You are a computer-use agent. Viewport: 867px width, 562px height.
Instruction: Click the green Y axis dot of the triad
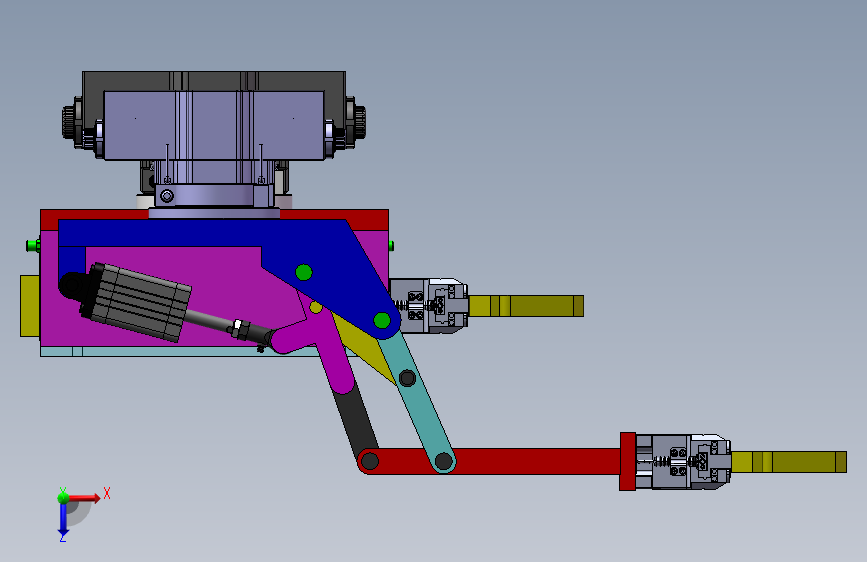(63, 497)
